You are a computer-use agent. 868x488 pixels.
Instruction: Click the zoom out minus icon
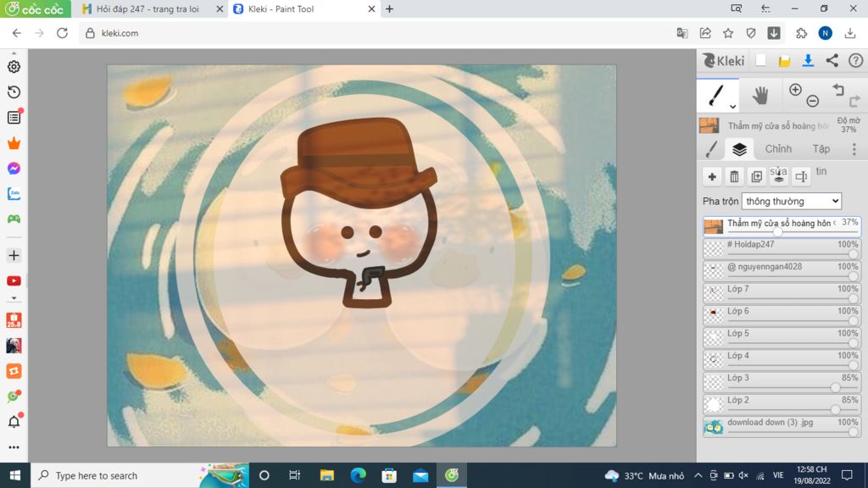pos(812,102)
